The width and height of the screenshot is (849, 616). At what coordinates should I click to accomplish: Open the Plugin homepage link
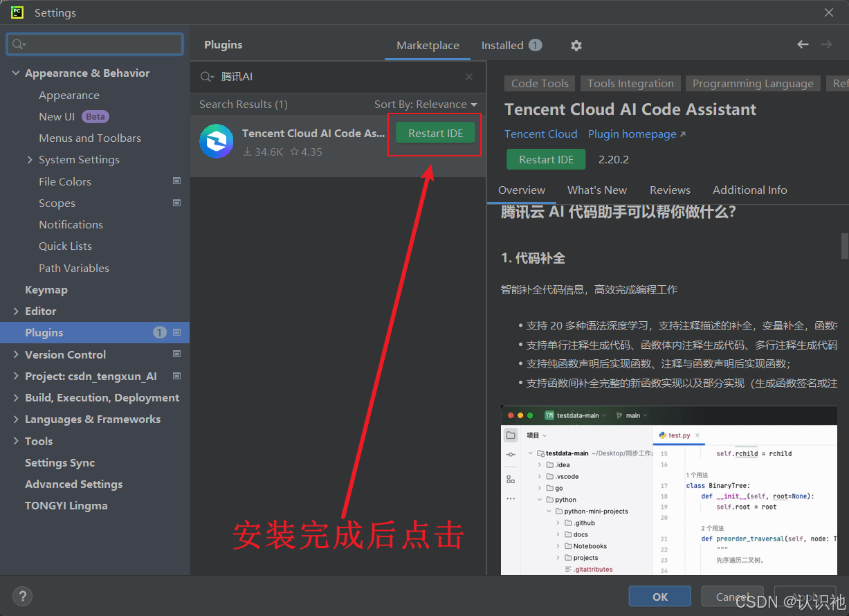[637, 134]
